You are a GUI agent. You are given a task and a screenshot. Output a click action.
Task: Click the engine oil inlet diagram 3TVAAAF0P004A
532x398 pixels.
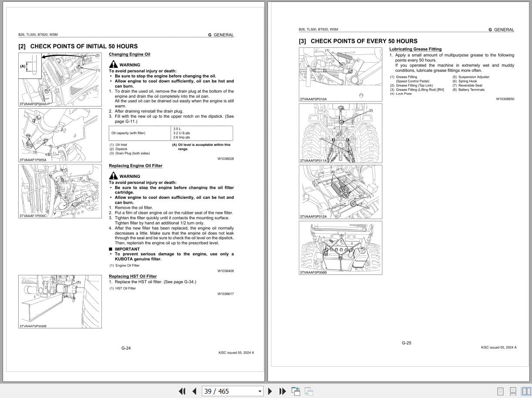[60, 80]
